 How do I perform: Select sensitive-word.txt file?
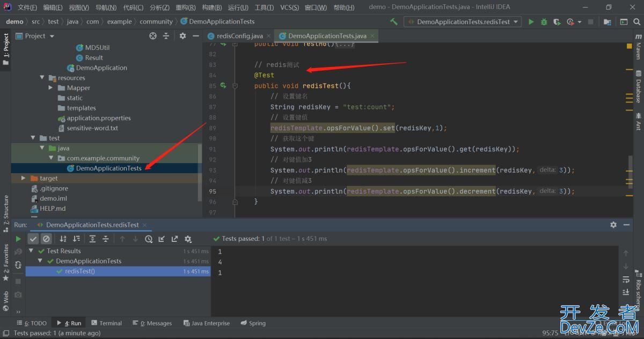pyautogui.click(x=92, y=128)
